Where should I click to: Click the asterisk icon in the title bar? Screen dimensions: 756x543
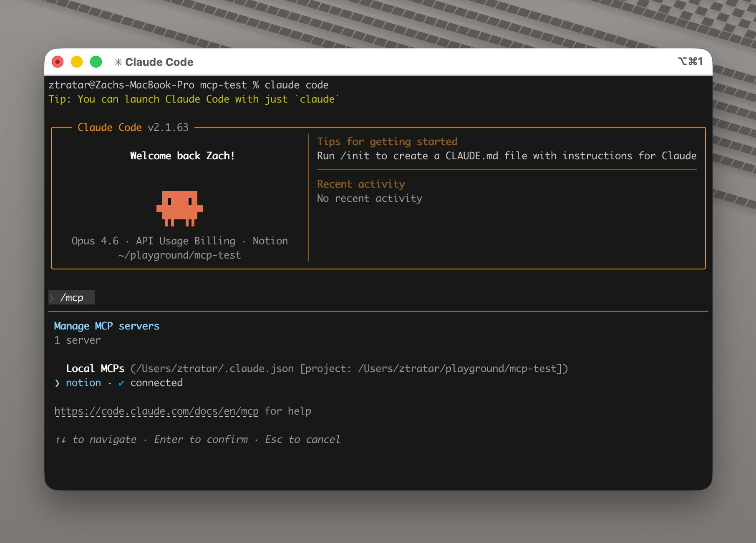click(x=118, y=62)
